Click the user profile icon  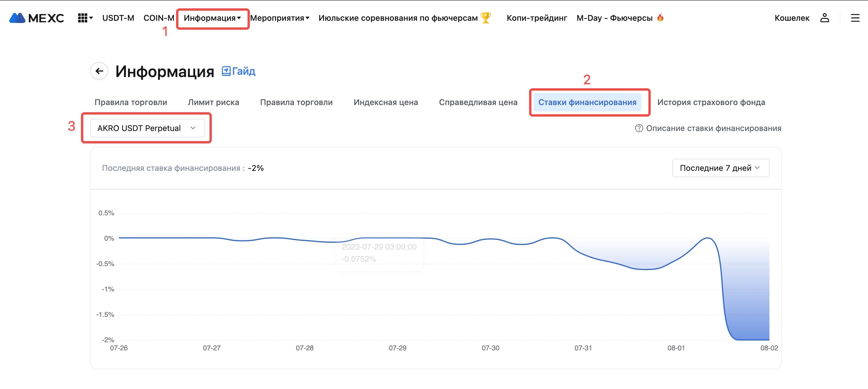pyautogui.click(x=824, y=18)
